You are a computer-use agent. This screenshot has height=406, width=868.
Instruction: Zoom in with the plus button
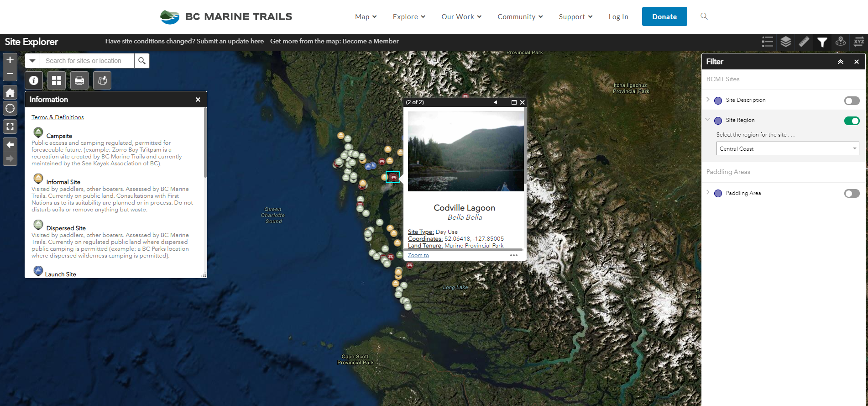[10, 60]
